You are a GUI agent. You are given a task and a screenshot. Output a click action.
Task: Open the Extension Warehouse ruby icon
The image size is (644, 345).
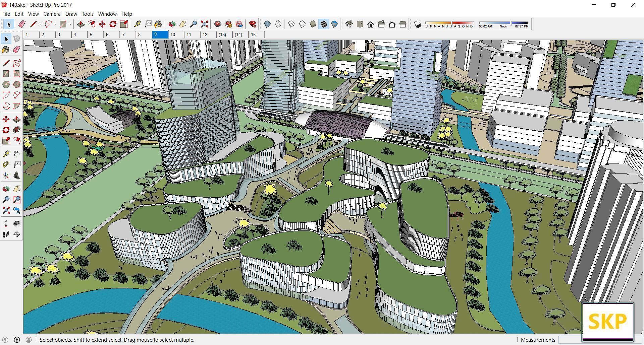[253, 24]
